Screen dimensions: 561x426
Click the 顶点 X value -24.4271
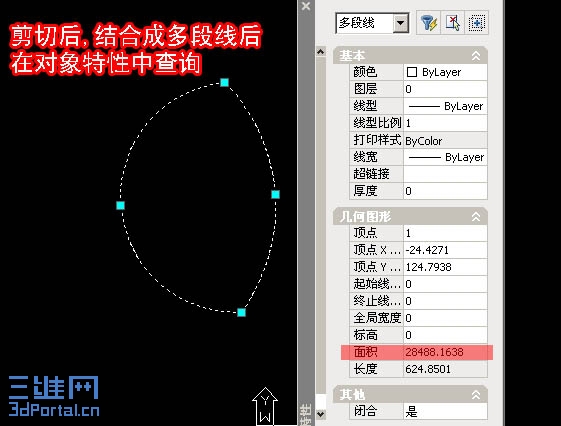click(445, 250)
